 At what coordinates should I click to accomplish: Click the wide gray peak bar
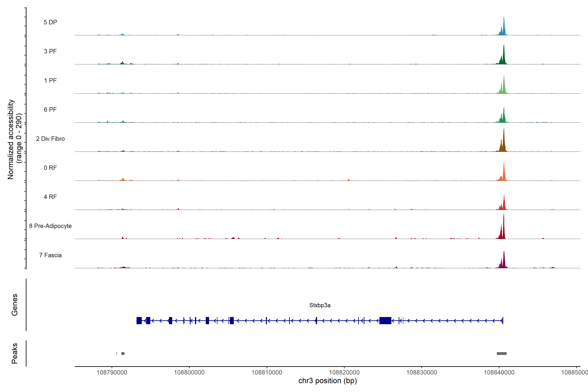501,353
